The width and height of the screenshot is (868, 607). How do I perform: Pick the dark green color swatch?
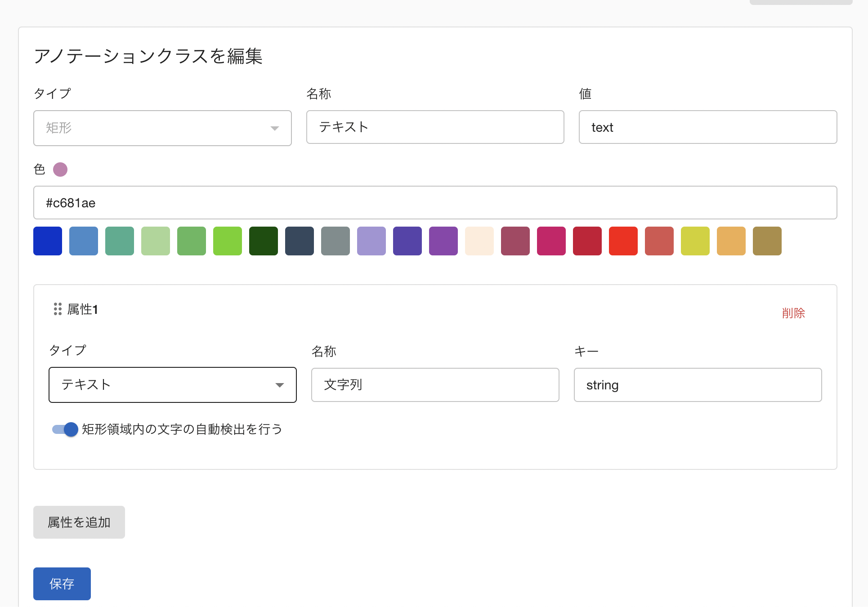point(264,241)
